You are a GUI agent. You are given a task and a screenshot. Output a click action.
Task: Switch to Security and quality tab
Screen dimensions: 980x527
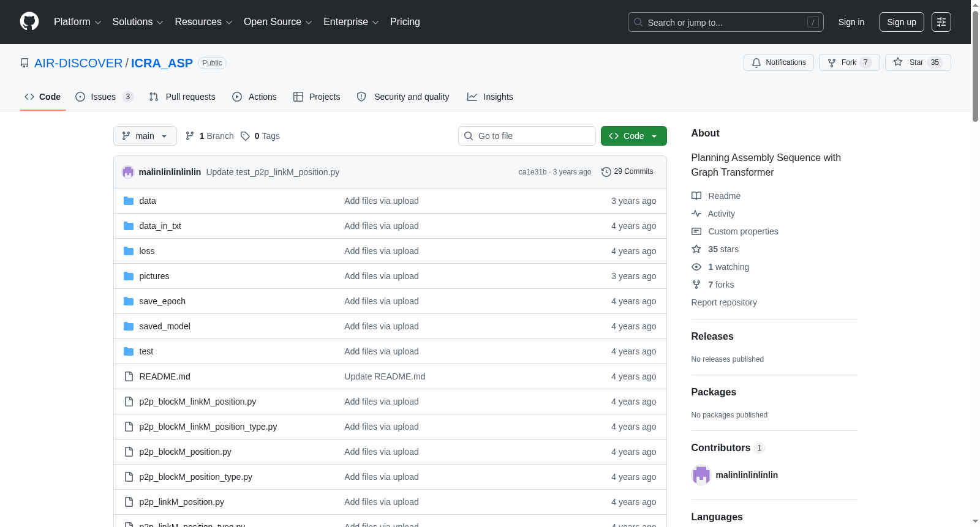[403, 97]
